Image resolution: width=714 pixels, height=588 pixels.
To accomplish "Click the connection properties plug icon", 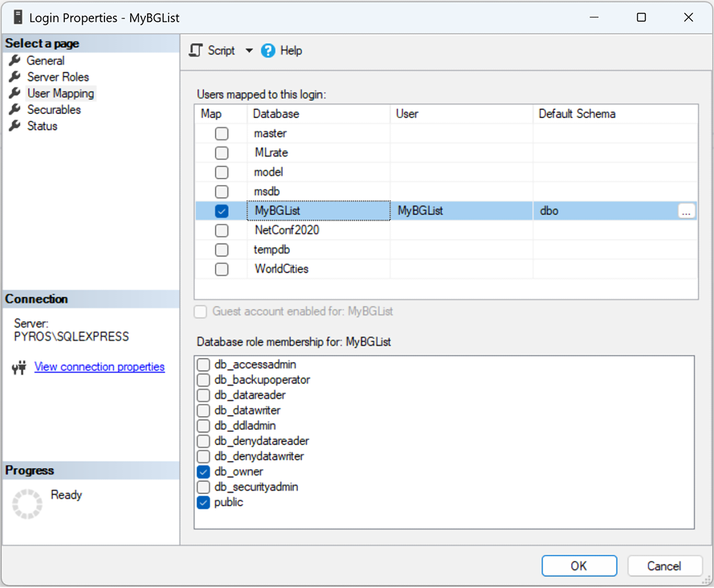I will (19, 368).
